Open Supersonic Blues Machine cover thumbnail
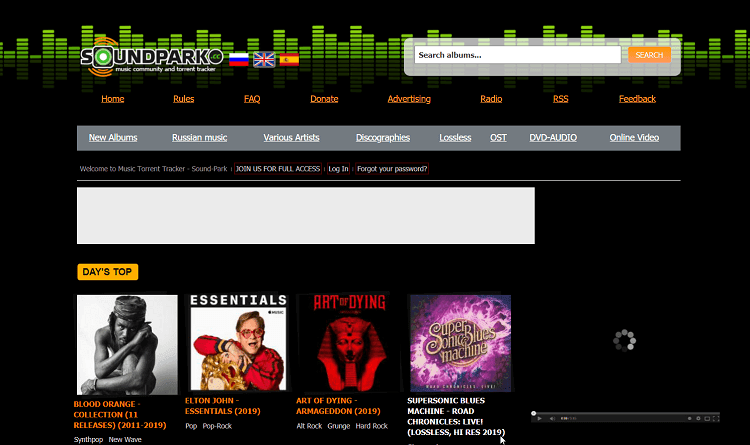 click(x=461, y=343)
